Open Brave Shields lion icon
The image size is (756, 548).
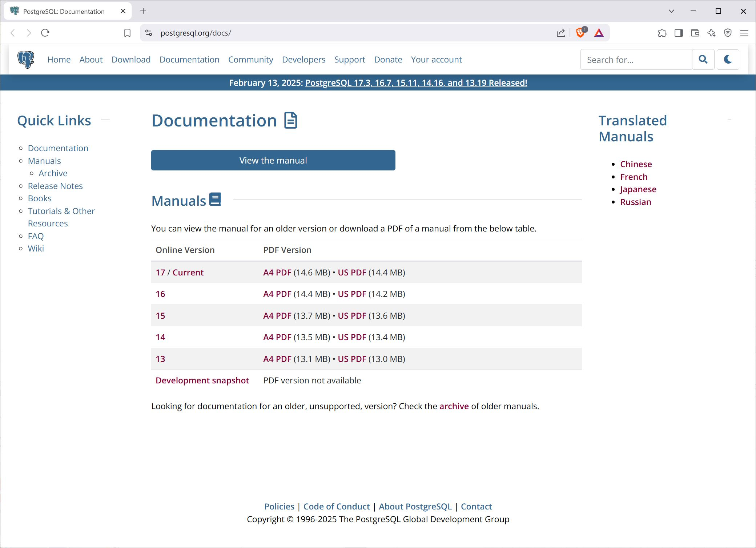pos(580,33)
